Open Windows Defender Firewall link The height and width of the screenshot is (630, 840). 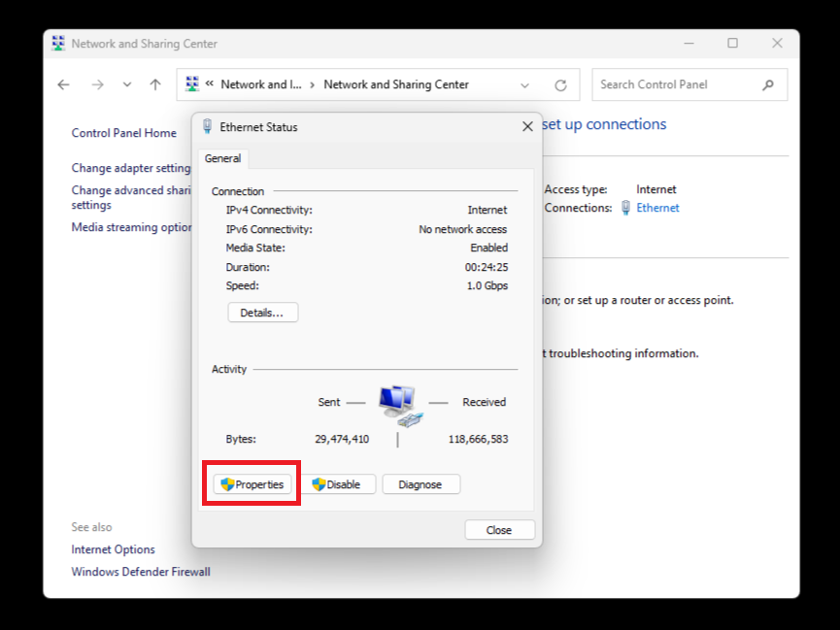[x=141, y=572]
